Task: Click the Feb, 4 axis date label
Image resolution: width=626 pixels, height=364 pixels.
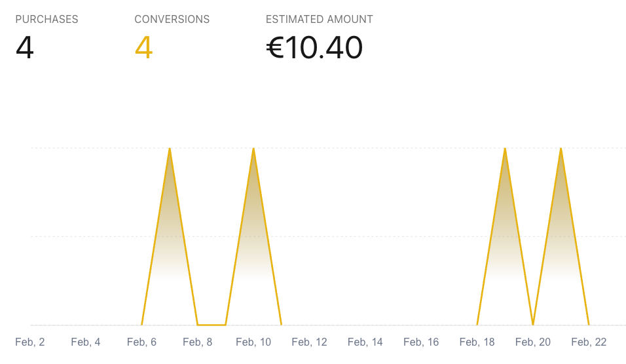Action: pos(86,342)
